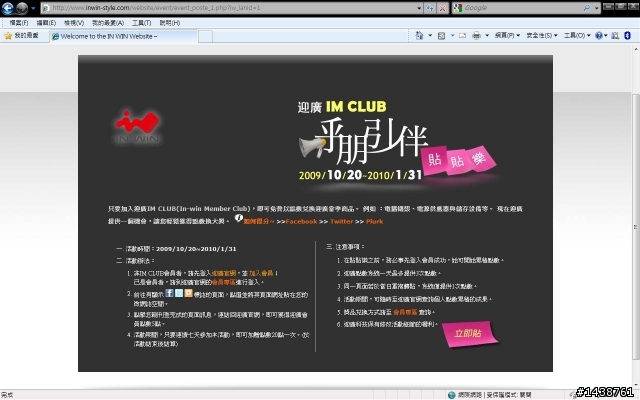Open the 編輯(E) menu
This screenshot has height=400, width=640.
tap(46, 23)
